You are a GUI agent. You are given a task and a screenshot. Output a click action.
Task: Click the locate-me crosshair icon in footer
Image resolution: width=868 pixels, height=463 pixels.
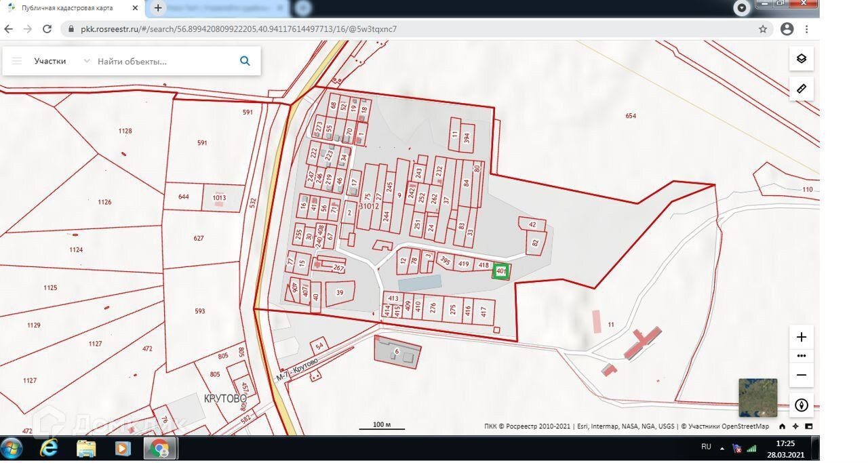[795, 426]
